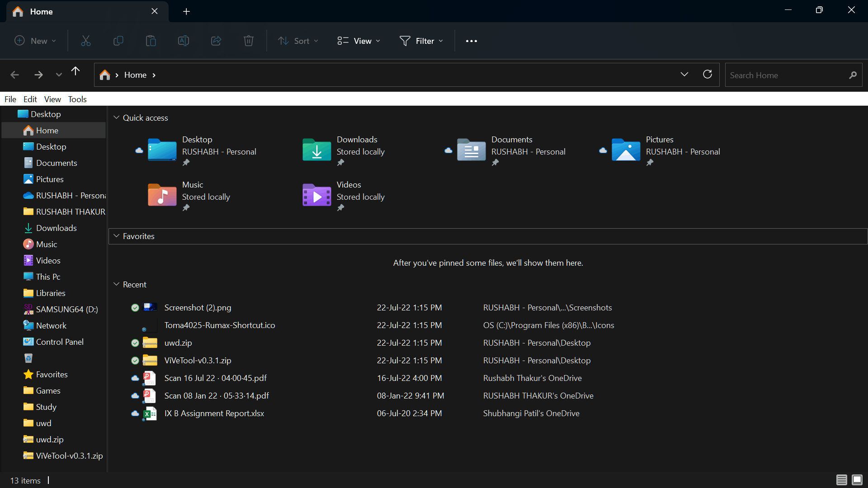Collapse the Quick access section

pos(117,117)
